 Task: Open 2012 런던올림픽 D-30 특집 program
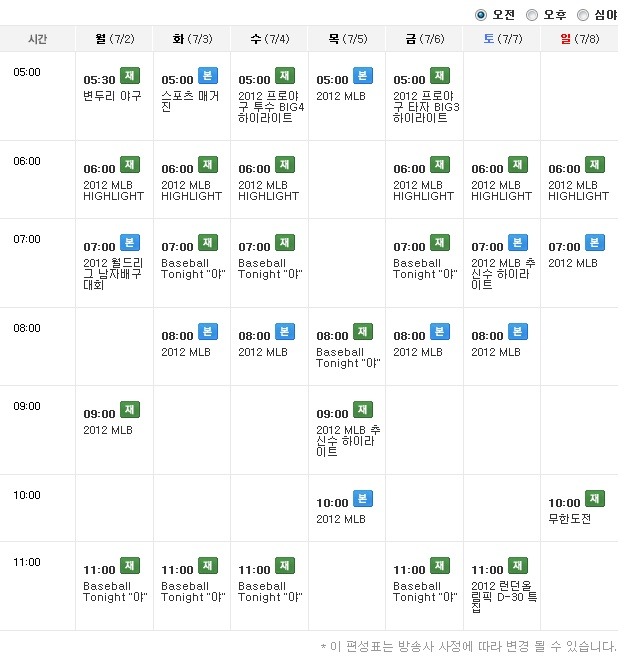504,597
